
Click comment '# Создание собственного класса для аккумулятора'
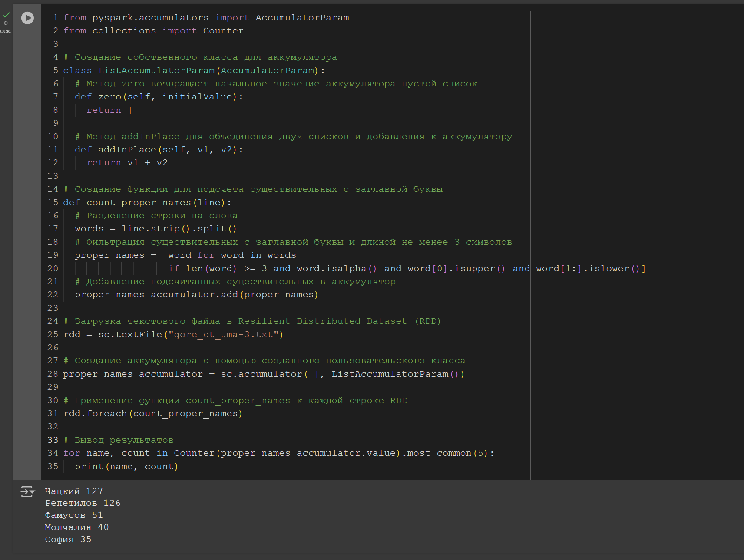pyautogui.click(x=200, y=57)
